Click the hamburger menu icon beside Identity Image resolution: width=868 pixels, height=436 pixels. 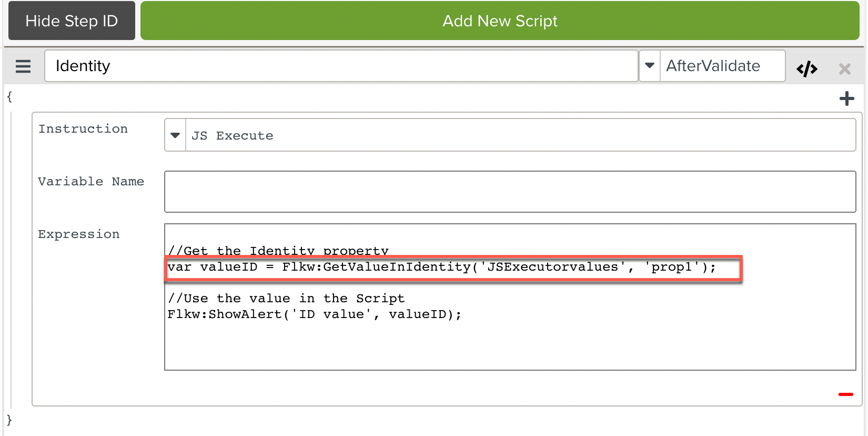(23, 66)
